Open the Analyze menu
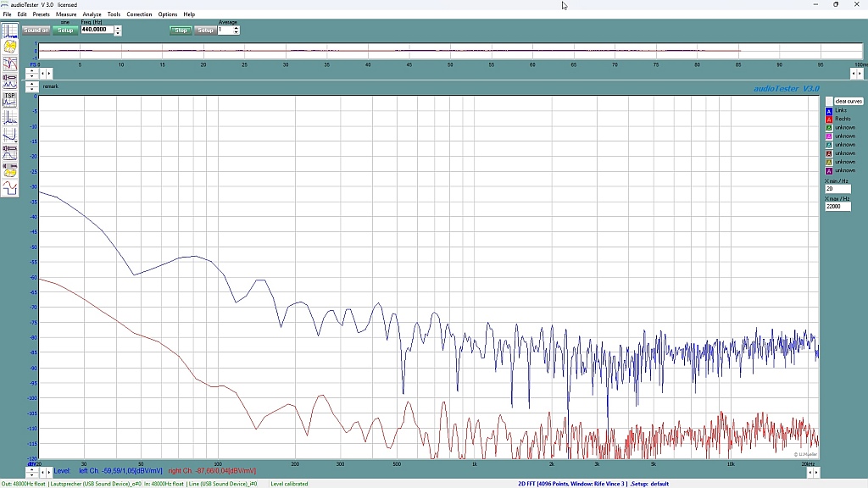Image resolution: width=868 pixels, height=488 pixels. [x=92, y=14]
